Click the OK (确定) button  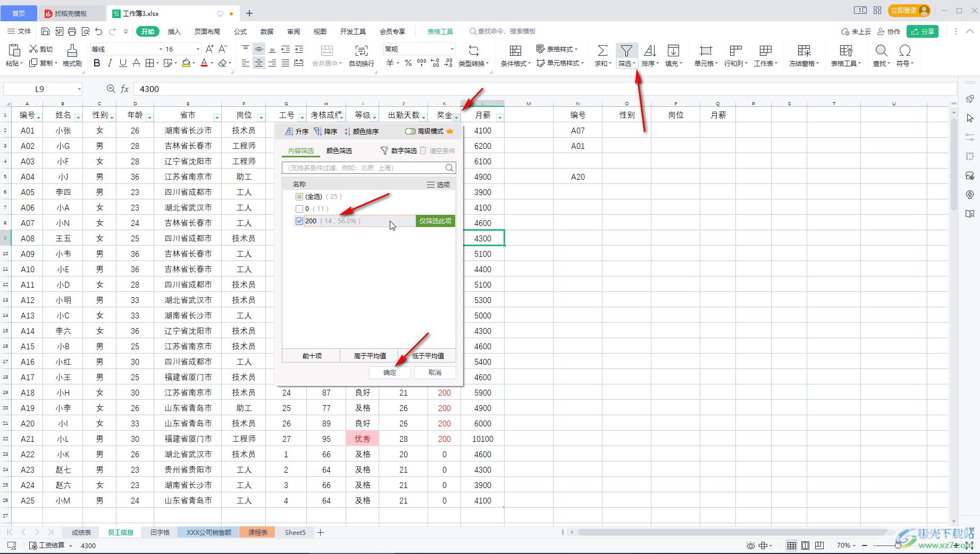pyautogui.click(x=390, y=373)
